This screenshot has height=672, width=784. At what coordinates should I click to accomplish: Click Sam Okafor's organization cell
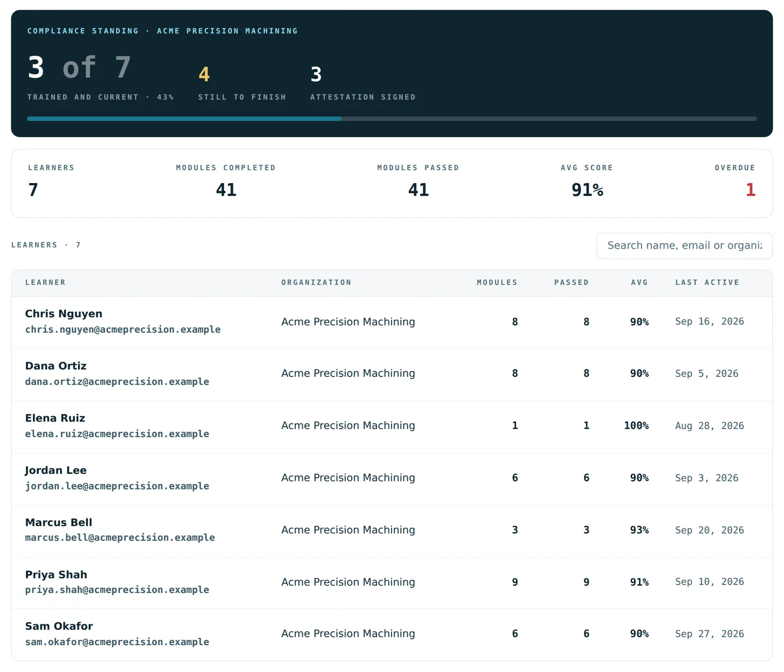(x=348, y=634)
